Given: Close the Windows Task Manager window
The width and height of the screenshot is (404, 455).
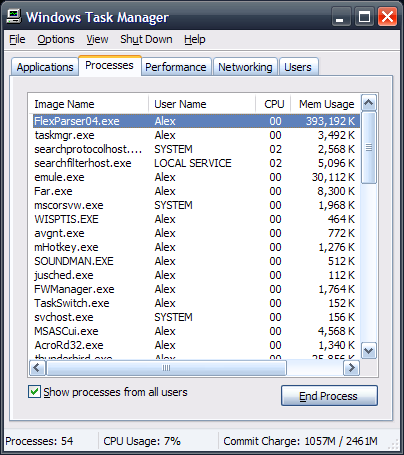Looking at the screenshot, I should [x=387, y=17].
